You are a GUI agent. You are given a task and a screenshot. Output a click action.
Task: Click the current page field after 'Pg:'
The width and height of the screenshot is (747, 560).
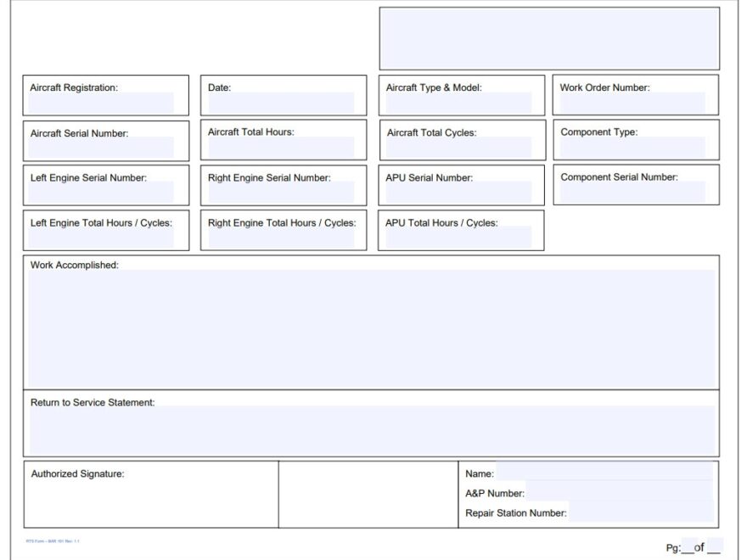tap(689, 546)
